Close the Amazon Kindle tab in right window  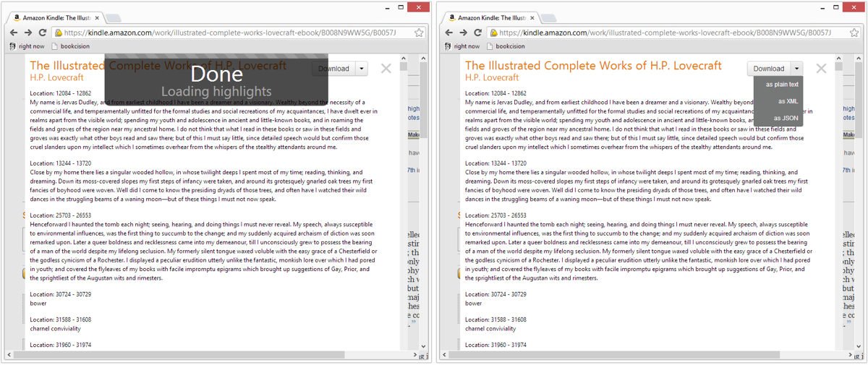tap(532, 17)
